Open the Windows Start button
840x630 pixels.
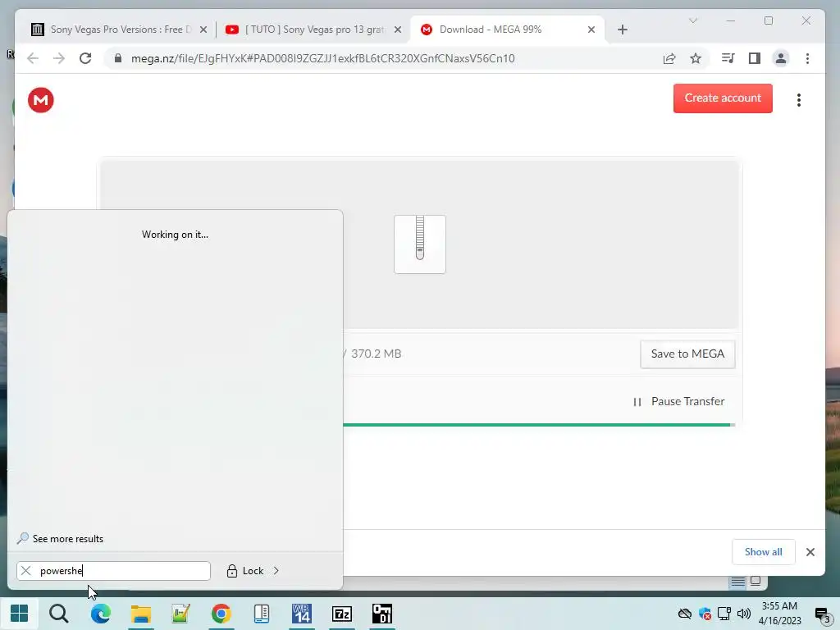(x=20, y=614)
